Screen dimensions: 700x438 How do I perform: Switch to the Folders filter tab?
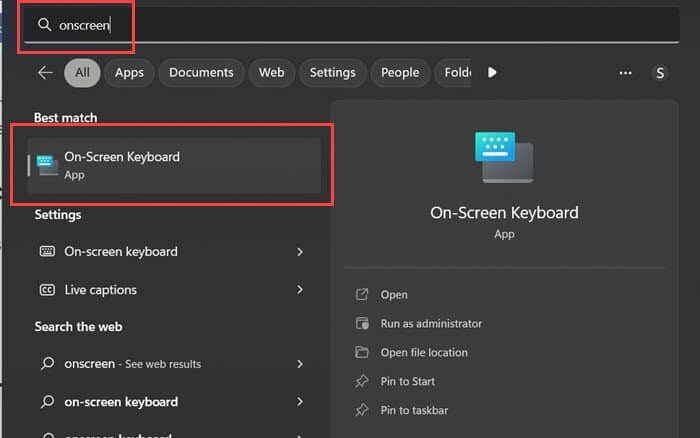[x=454, y=72]
